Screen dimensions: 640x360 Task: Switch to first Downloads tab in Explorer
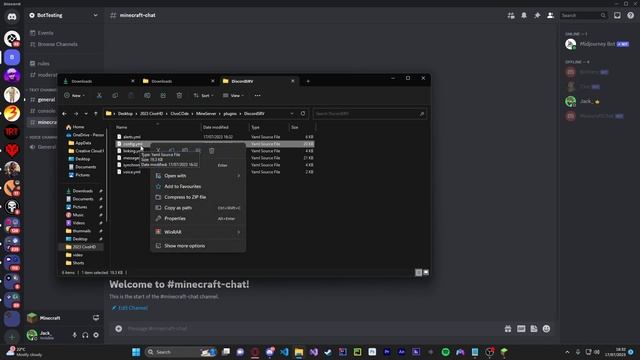98,81
